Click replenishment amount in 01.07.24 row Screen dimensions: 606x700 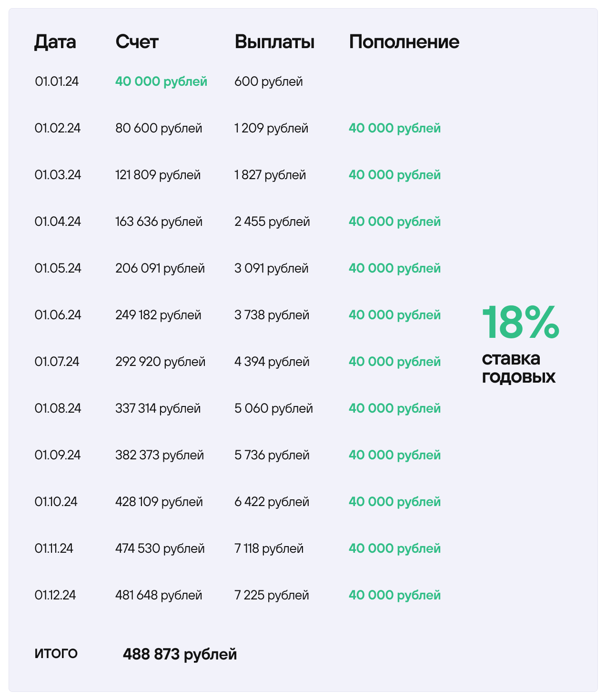(394, 362)
